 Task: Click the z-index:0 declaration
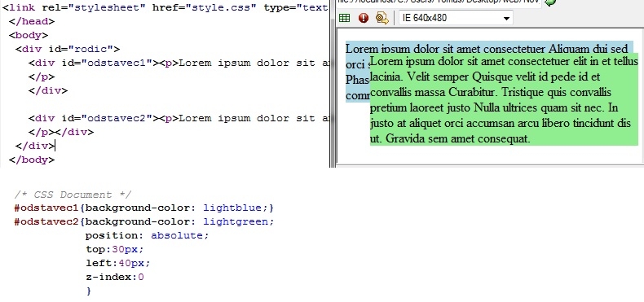point(115,277)
